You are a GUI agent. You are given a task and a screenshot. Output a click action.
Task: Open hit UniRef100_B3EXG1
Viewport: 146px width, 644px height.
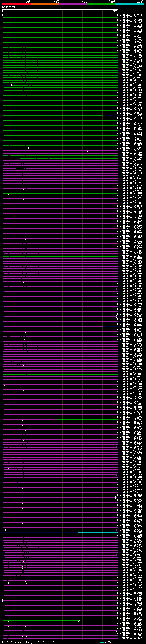coord(131,95)
